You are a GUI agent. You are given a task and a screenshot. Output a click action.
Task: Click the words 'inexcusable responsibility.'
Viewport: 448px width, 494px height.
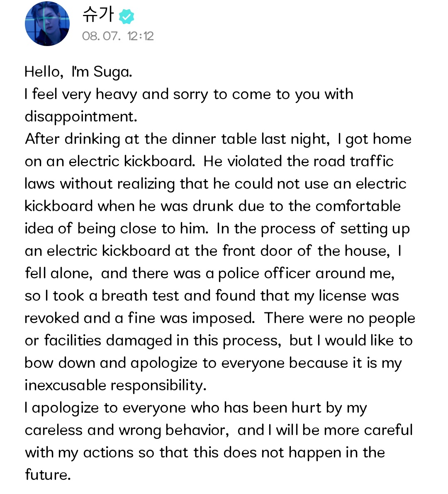click(116, 386)
